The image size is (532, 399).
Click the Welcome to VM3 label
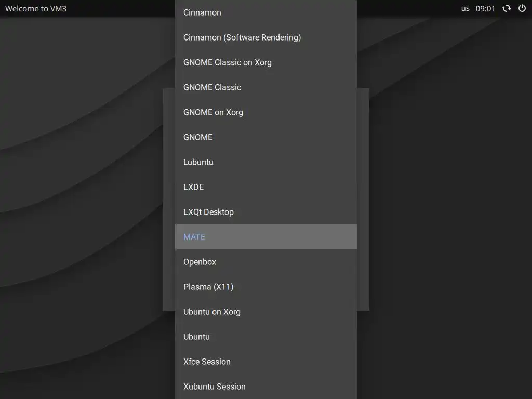36,8
